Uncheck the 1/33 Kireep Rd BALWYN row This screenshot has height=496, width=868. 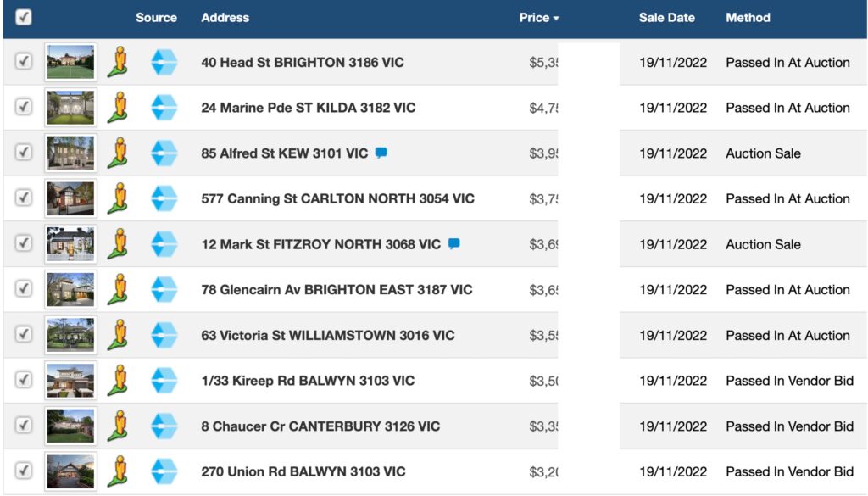click(x=23, y=379)
